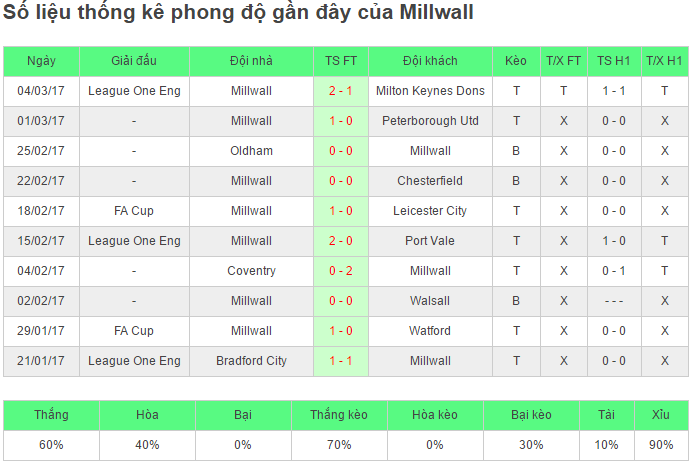The width and height of the screenshot is (694, 461).
Task: Click the Xỉu summary header
Action: pos(661,415)
